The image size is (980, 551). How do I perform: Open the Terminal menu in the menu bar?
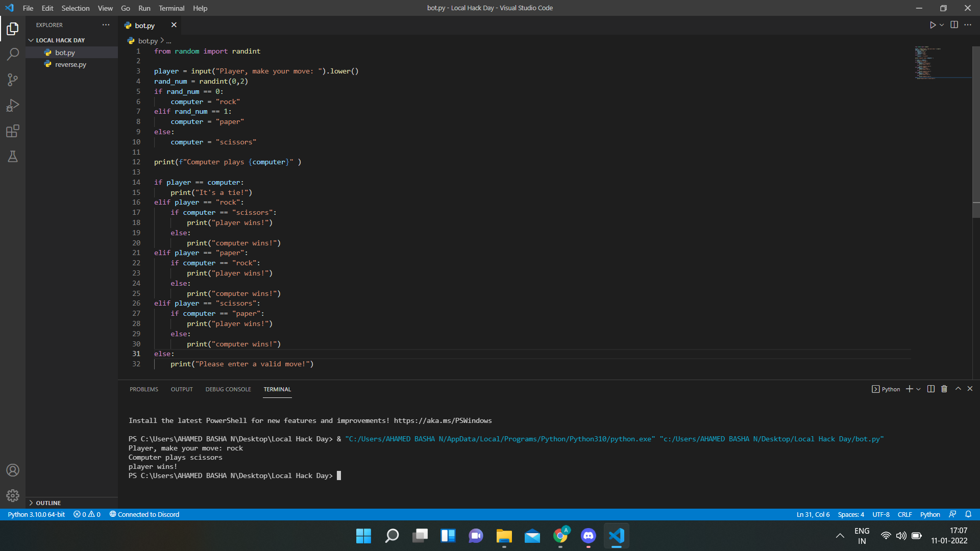point(171,8)
